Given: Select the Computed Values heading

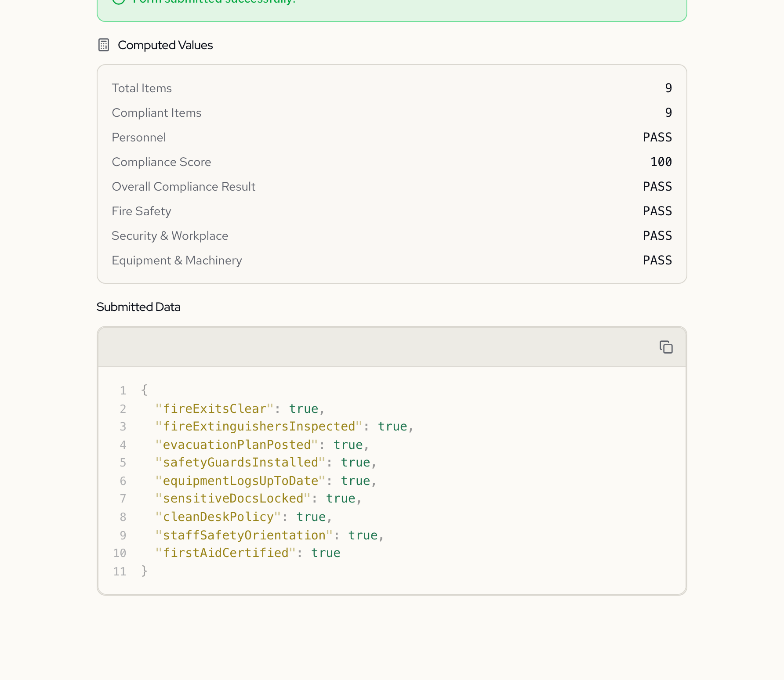Looking at the screenshot, I should pos(165,45).
